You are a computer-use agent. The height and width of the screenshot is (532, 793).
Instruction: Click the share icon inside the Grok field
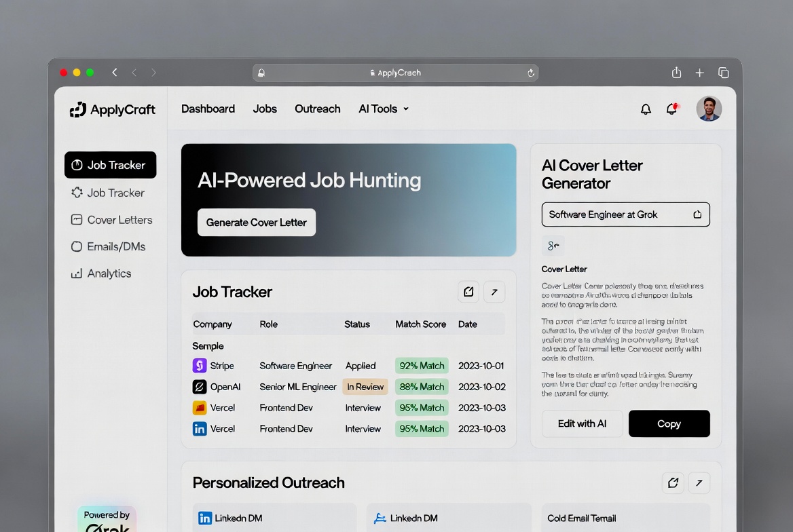point(697,214)
